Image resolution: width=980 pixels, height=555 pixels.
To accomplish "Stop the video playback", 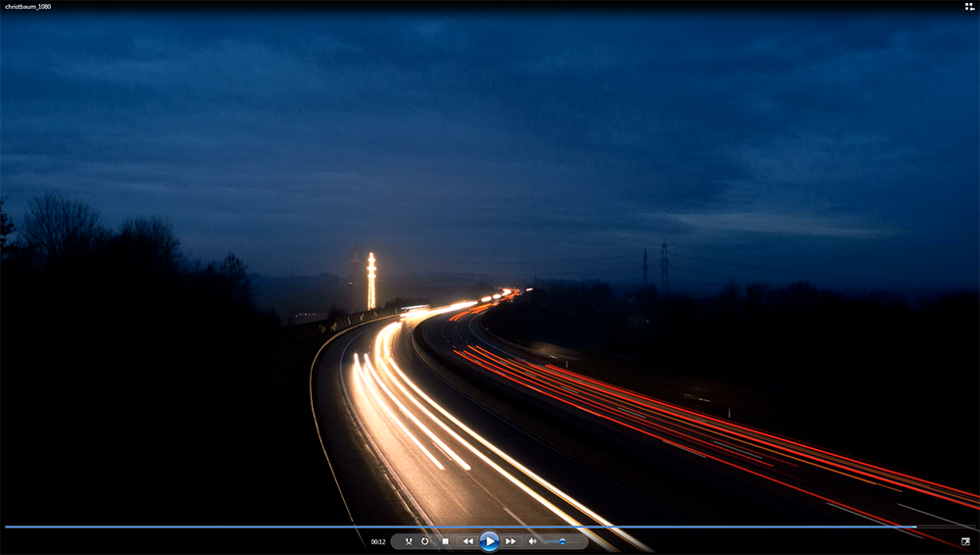I will click(445, 541).
